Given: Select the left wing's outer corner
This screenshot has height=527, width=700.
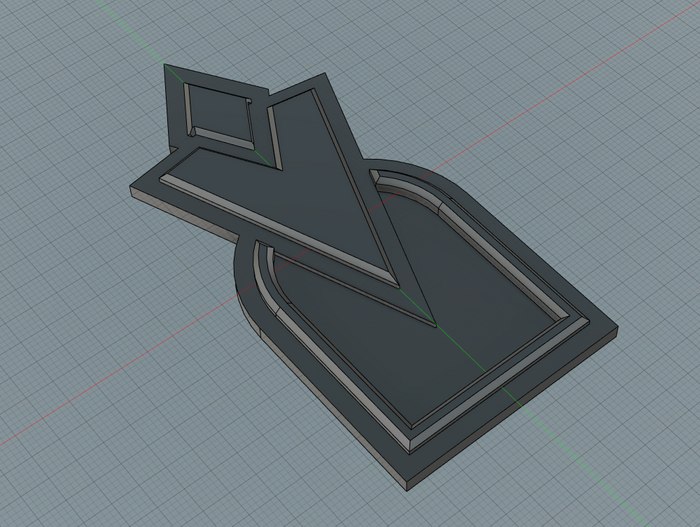Looking at the screenshot, I should [131, 188].
